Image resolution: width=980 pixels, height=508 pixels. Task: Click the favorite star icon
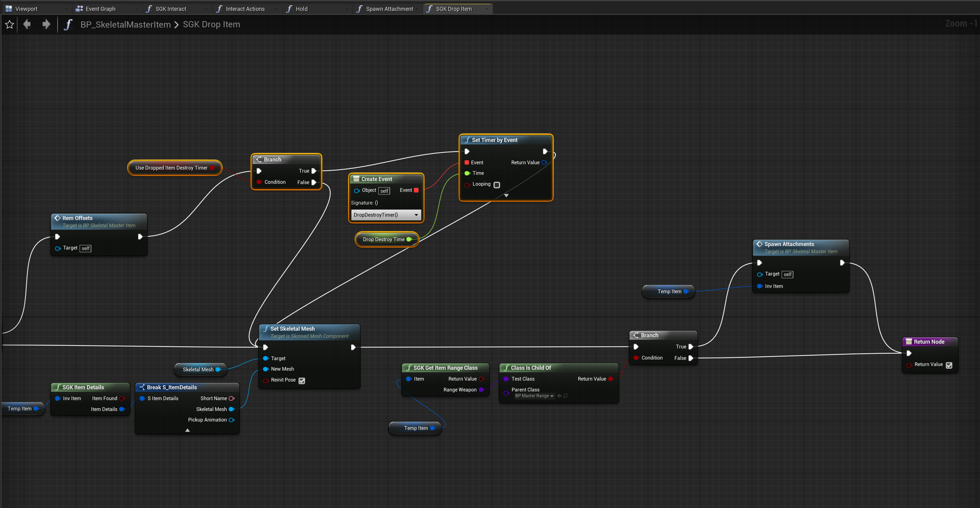pyautogui.click(x=10, y=25)
